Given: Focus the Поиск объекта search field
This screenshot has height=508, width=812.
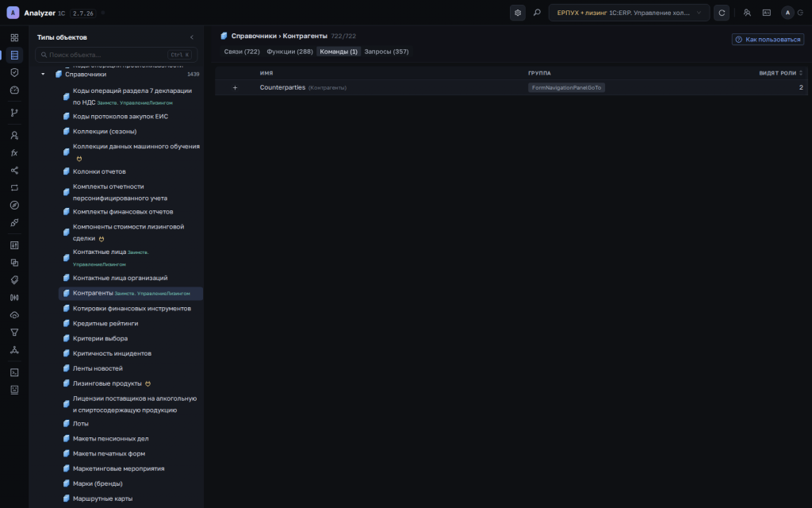Looking at the screenshot, I should coord(116,55).
